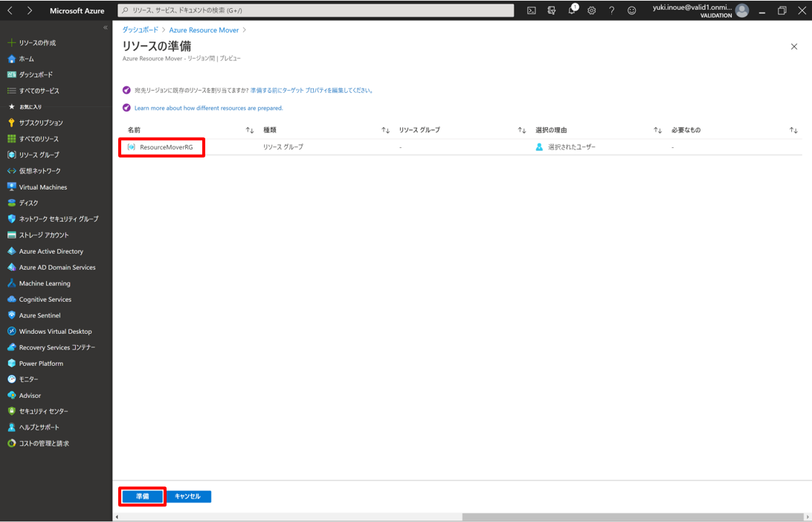Click the キャンセル button
The height and width of the screenshot is (522, 812).
(x=187, y=496)
